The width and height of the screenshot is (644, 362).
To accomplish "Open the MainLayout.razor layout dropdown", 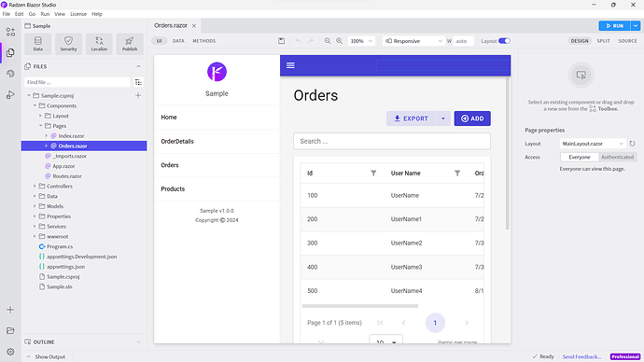I will [593, 144].
